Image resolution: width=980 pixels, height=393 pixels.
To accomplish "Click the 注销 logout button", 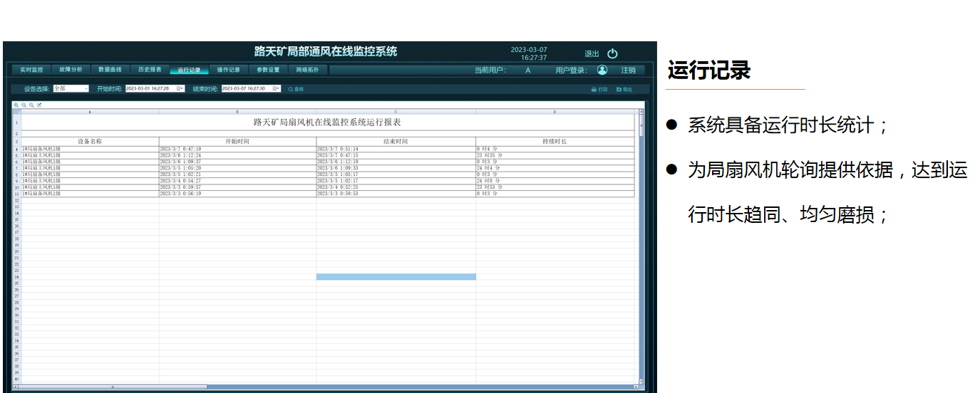I will [x=628, y=70].
